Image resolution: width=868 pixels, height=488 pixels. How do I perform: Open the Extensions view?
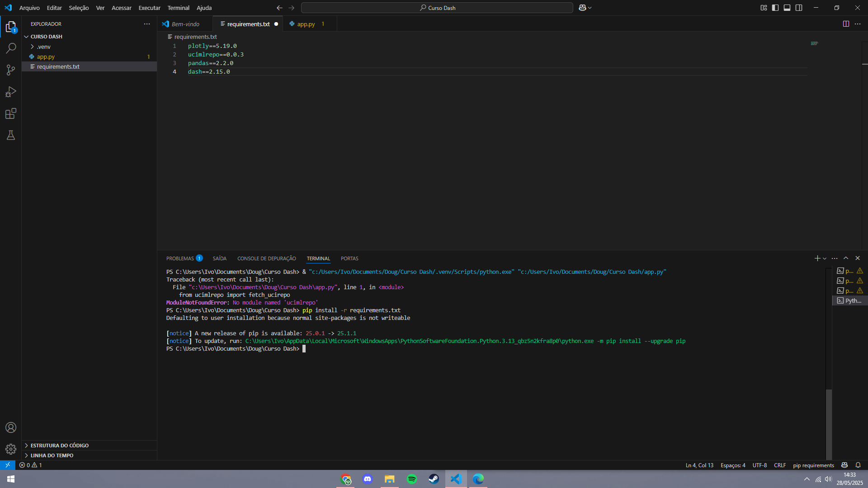coord(11,113)
